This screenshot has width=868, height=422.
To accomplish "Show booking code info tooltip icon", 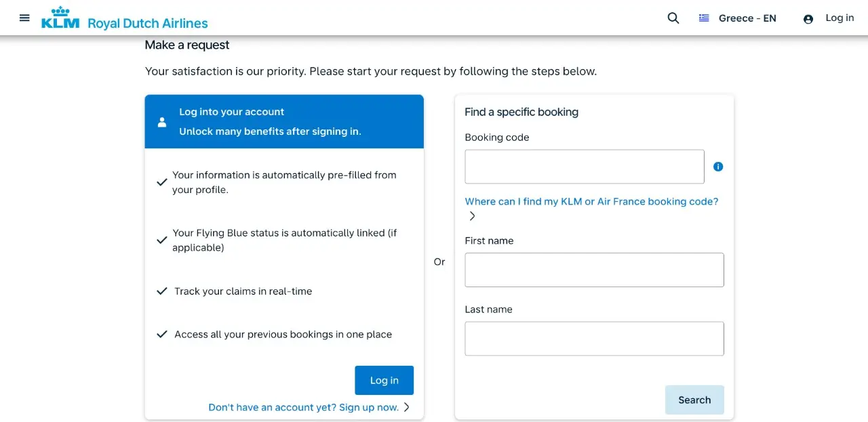I will click(718, 167).
